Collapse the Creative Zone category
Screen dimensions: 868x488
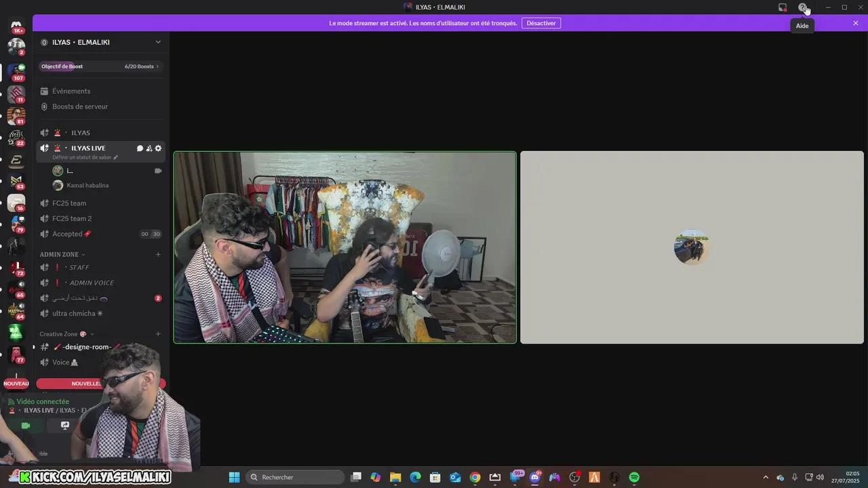[66, 334]
